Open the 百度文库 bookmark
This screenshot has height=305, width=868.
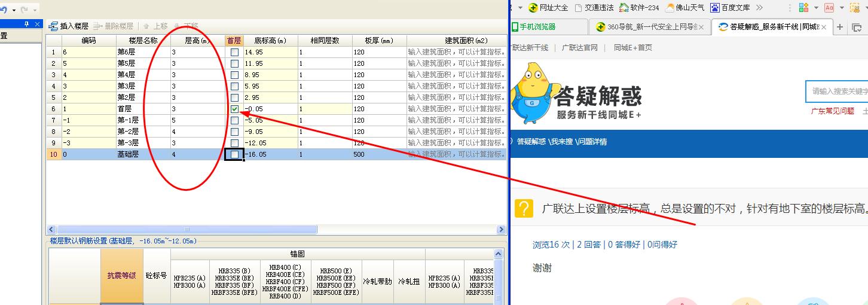730,8
